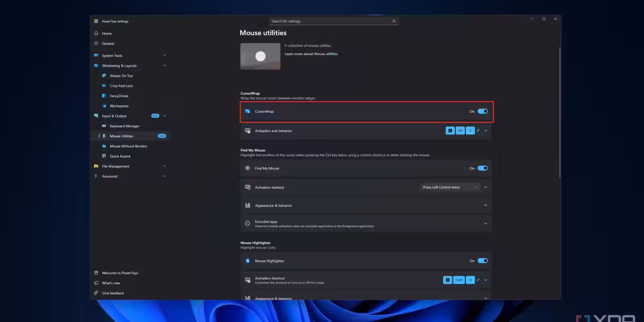Click the Search for settings field

tap(330, 21)
